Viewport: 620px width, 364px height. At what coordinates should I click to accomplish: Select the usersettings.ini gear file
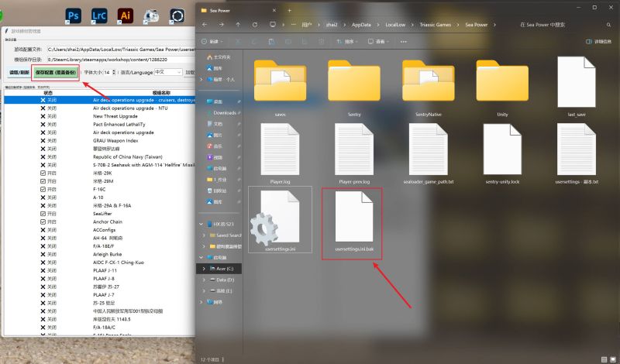point(280,220)
